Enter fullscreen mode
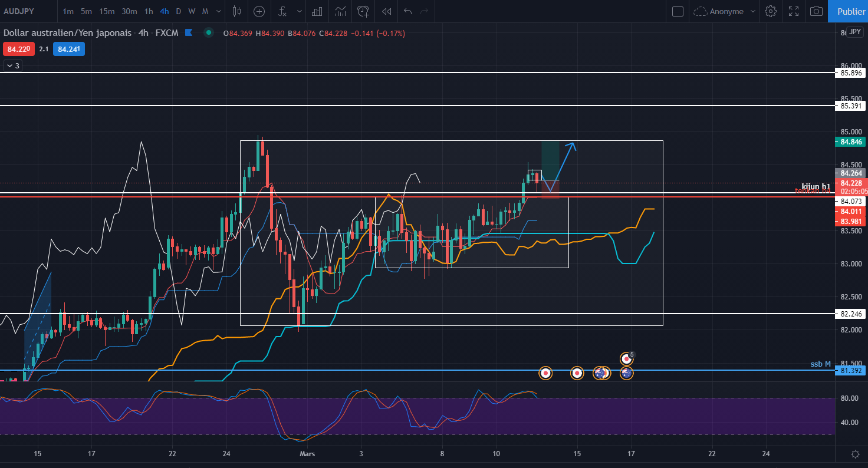This screenshot has height=468, width=868. click(793, 11)
